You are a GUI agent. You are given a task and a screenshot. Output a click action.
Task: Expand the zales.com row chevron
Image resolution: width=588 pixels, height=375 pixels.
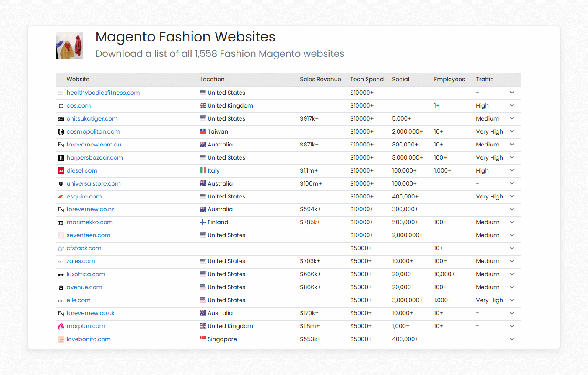tap(512, 261)
